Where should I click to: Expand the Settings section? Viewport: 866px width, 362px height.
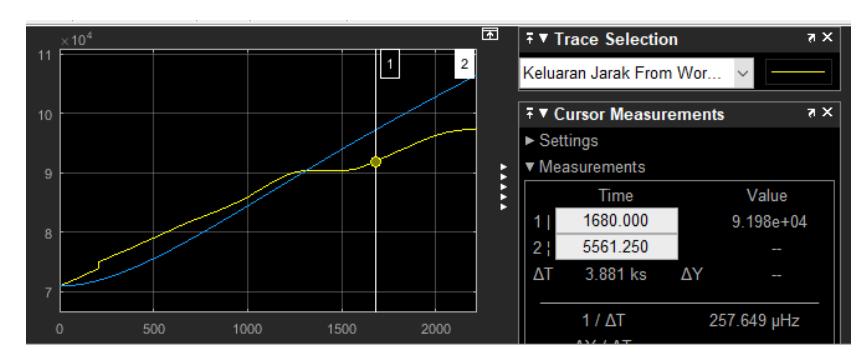[530, 140]
